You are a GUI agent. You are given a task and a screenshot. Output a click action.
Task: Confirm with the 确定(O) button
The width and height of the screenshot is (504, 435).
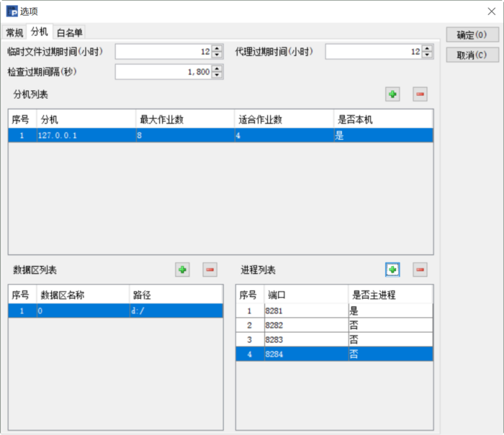tap(472, 35)
